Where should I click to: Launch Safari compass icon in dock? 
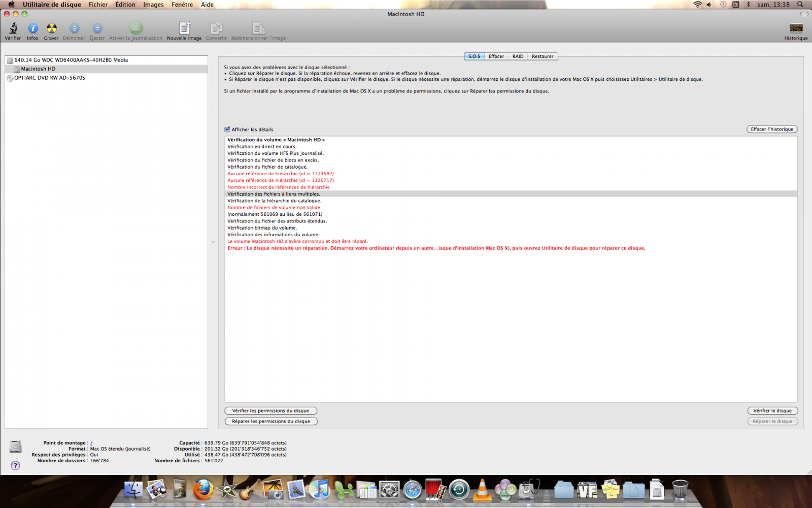(413, 490)
